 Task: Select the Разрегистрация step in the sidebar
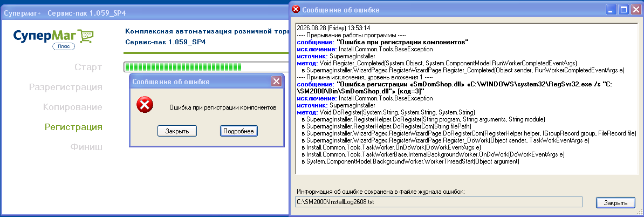[x=66, y=87]
